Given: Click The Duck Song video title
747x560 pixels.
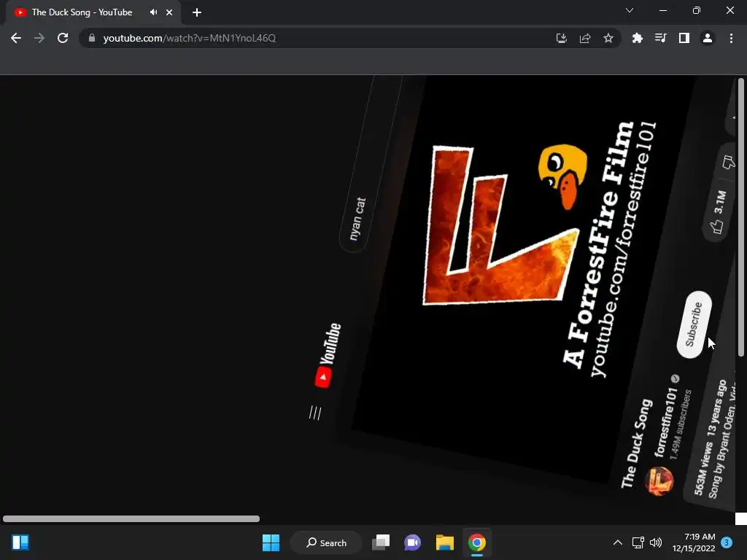Looking at the screenshot, I should (x=636, y=444).
